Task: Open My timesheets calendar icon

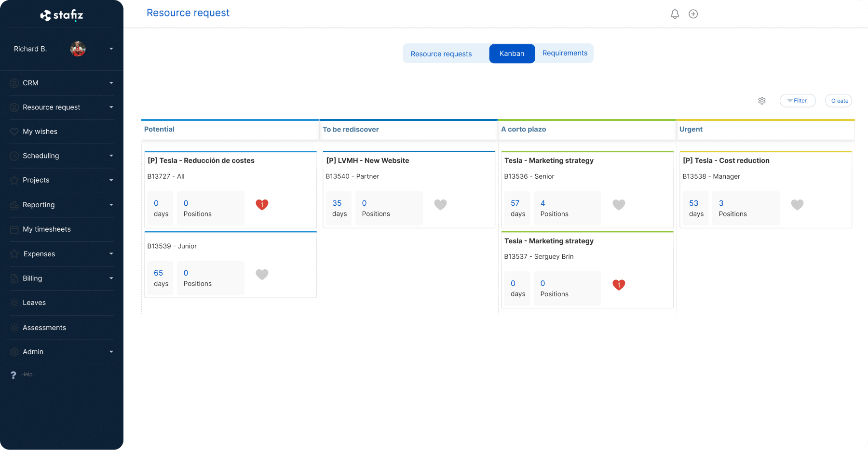Action: click(14, 230)
